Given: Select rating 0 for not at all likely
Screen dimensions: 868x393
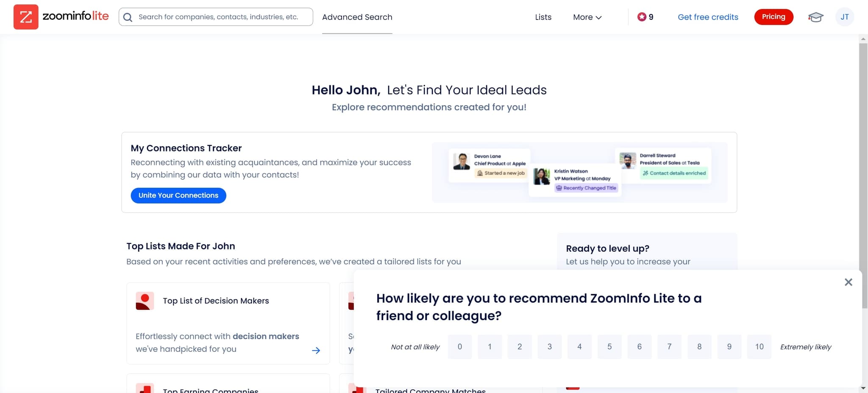Looking at the screenshot, I should (x=460, y=346).
